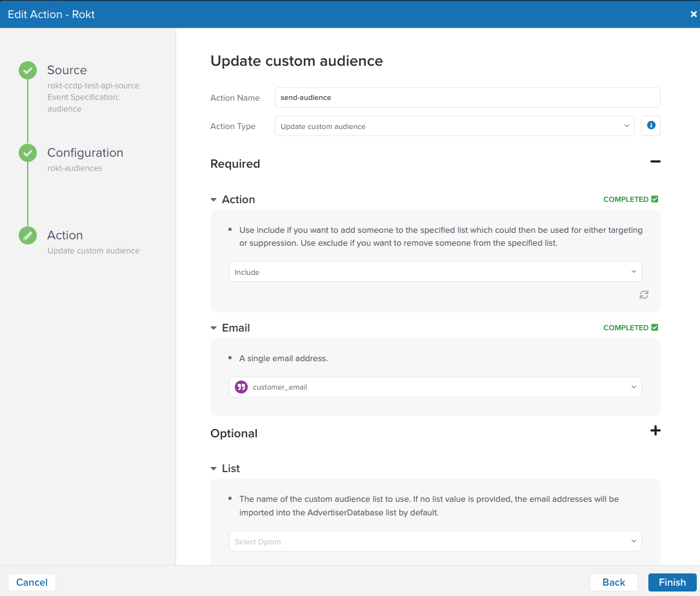Click the Source step checkmark icon
This screenshot has height=596, width=700.
point(28,70)
